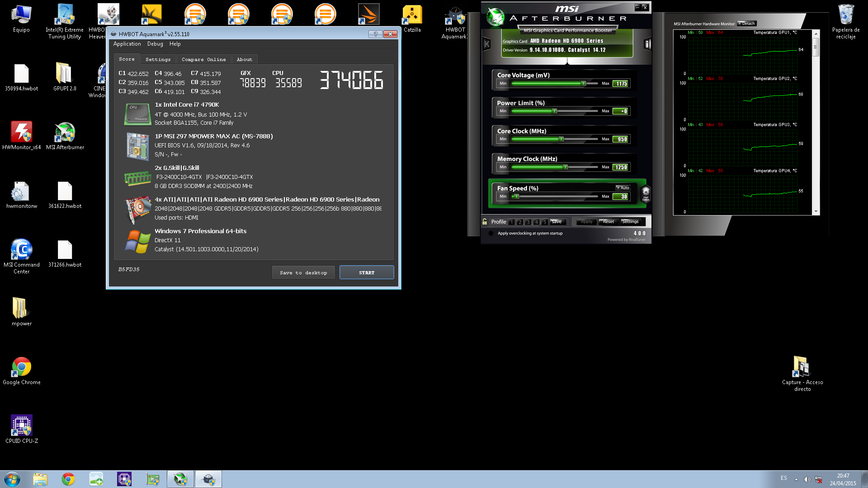The image size is (868, 488).
Task: Open Capture - Acceso directo shortcut
Action: pos(802,373)
